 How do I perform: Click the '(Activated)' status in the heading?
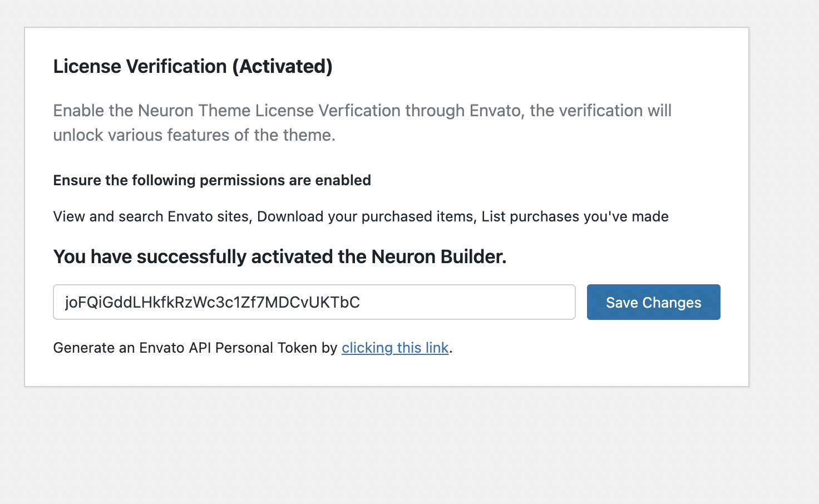click(282, 66)
